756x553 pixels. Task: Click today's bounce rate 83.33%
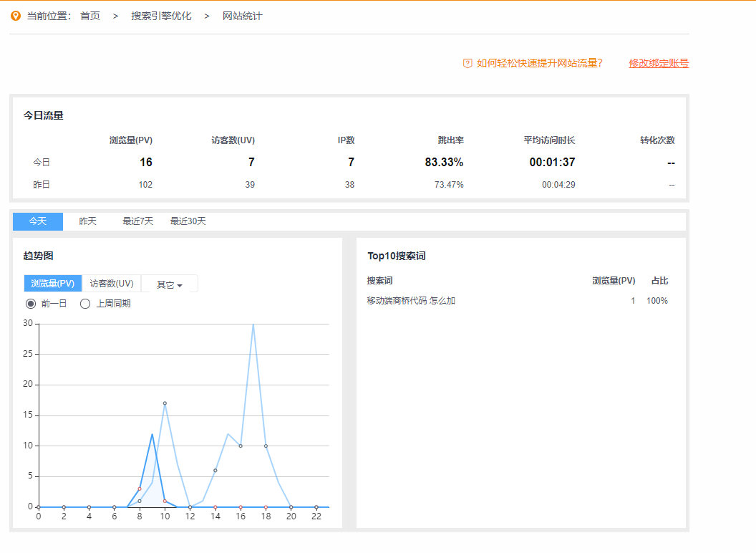click(444, 163)
